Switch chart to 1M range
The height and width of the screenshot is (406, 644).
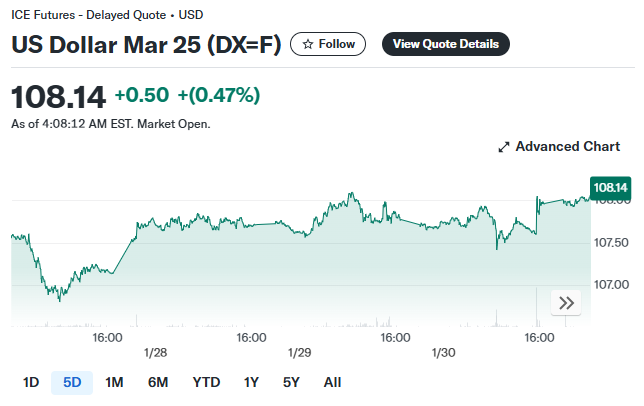pos(114,382)
